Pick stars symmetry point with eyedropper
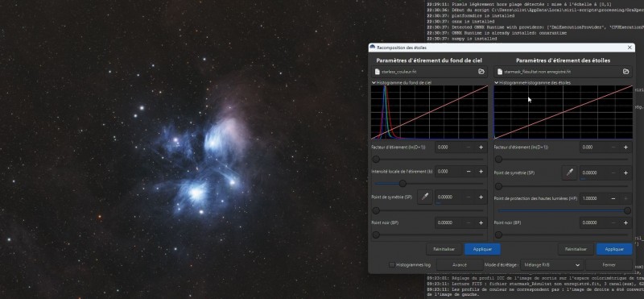The width and height of the screenshot is (644, 299). (570, 172)
